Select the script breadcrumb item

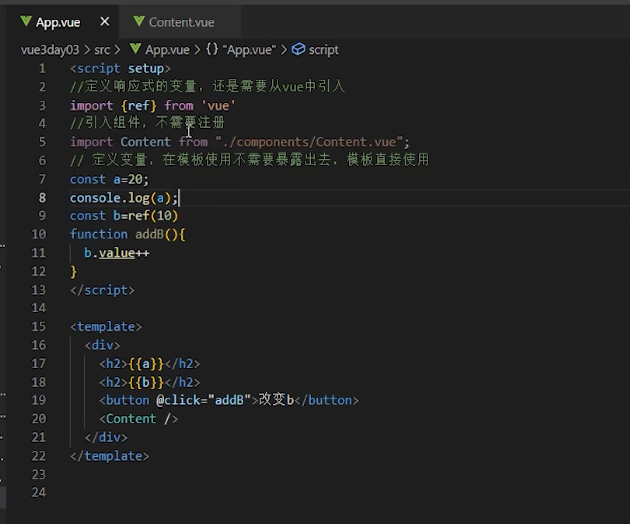pyautogui.click(x=323, y=50)
